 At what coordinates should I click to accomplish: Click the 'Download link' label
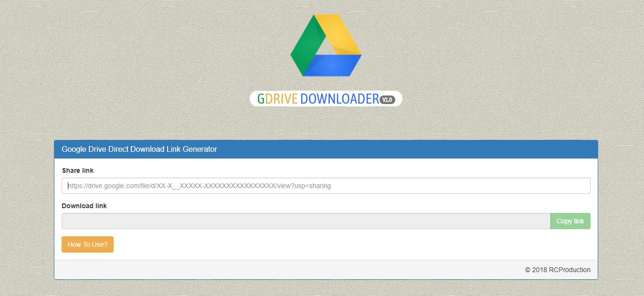tap(84, 206)
